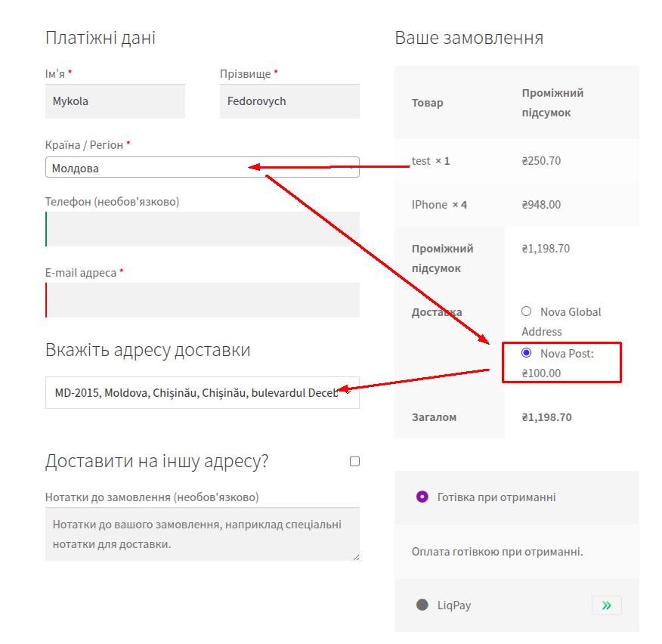Click the Оплата готівкою при отриманні description
This screenshot has height=644, width=662.
(497, 551)
